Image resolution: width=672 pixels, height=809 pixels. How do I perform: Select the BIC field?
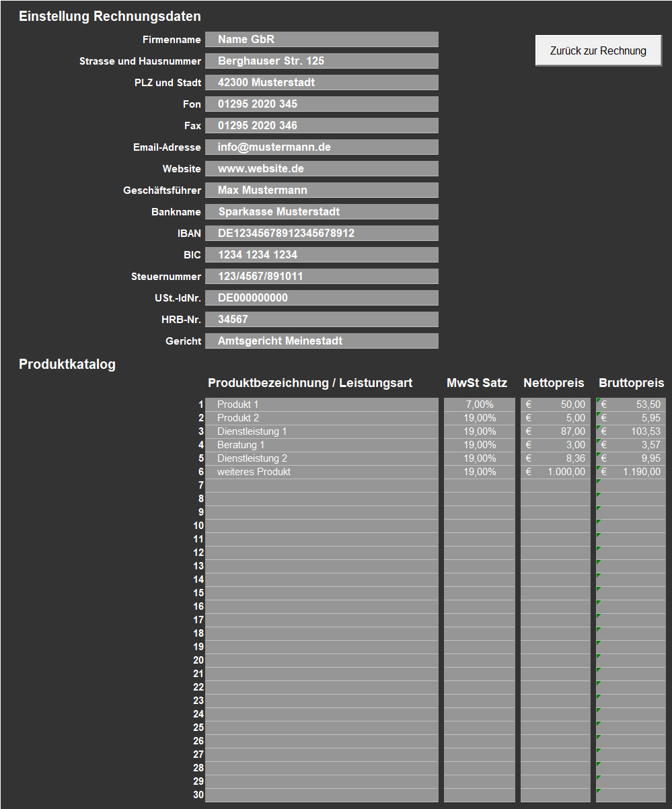tap(322, 255)
